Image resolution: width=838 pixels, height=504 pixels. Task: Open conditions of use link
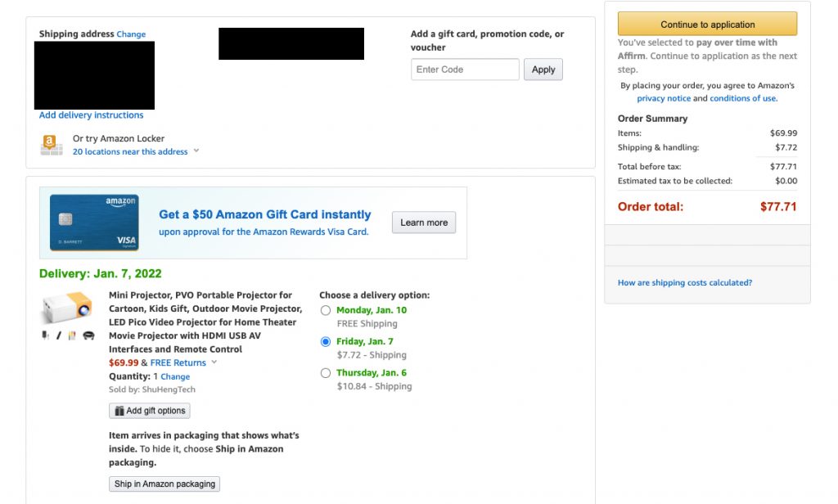[743, 98]
